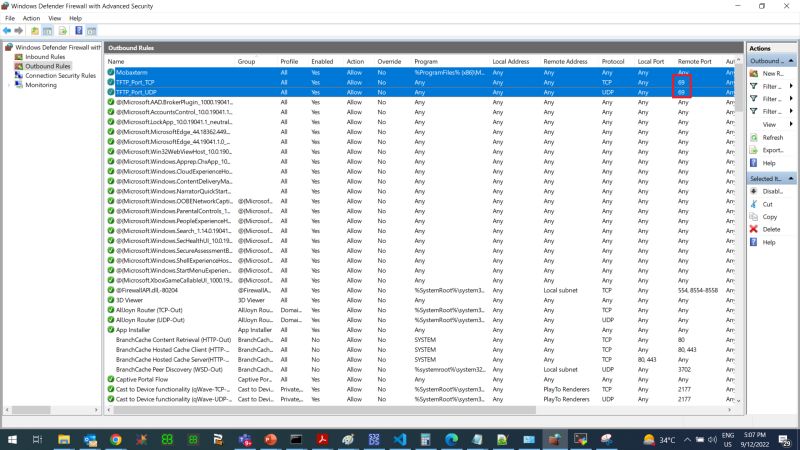Open first Filter submenu arrow in Actions

point(791,86)
